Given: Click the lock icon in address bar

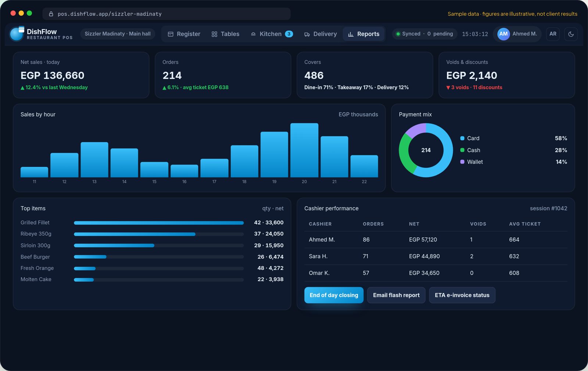Looking at the screenshot, I should 51,14.
